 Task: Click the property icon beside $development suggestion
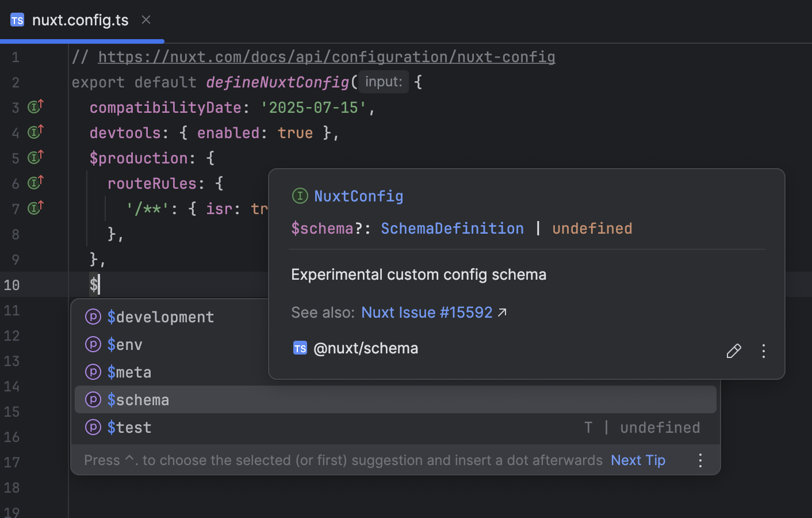(x=93, y=317)
